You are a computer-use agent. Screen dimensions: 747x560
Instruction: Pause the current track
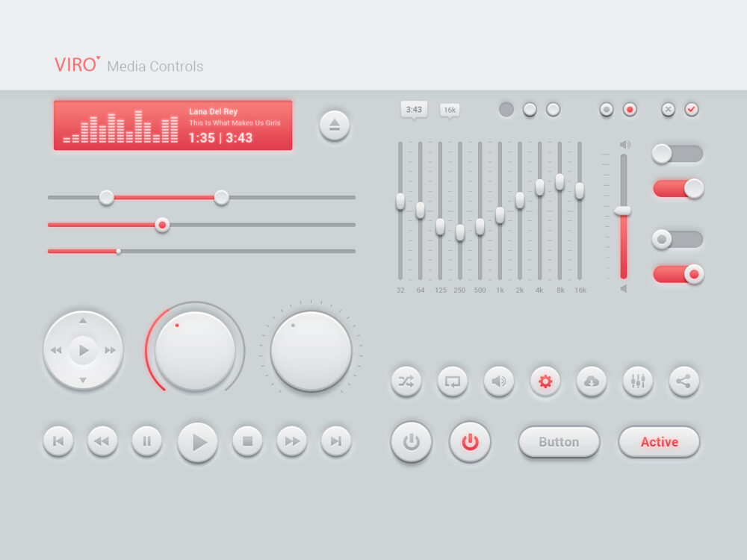(x=146, y=441)
